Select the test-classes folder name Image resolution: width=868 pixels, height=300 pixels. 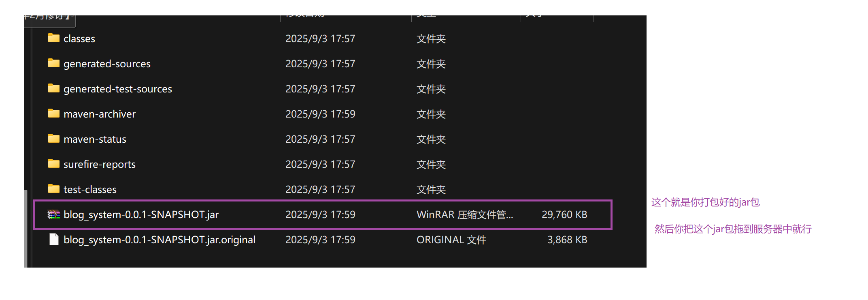coord(90,189)
